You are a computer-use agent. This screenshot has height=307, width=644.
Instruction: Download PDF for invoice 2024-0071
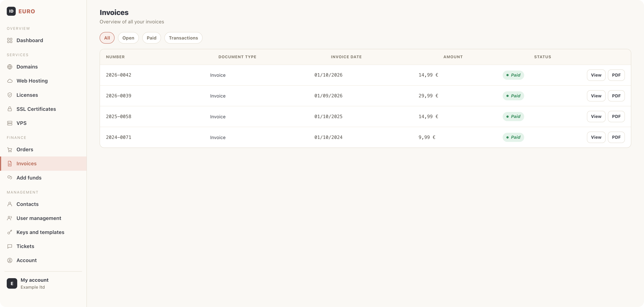616,137
